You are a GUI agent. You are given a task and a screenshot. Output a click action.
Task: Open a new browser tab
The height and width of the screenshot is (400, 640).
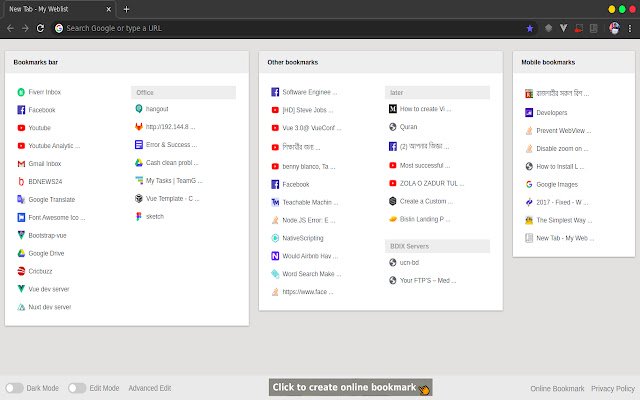(127, 9)
